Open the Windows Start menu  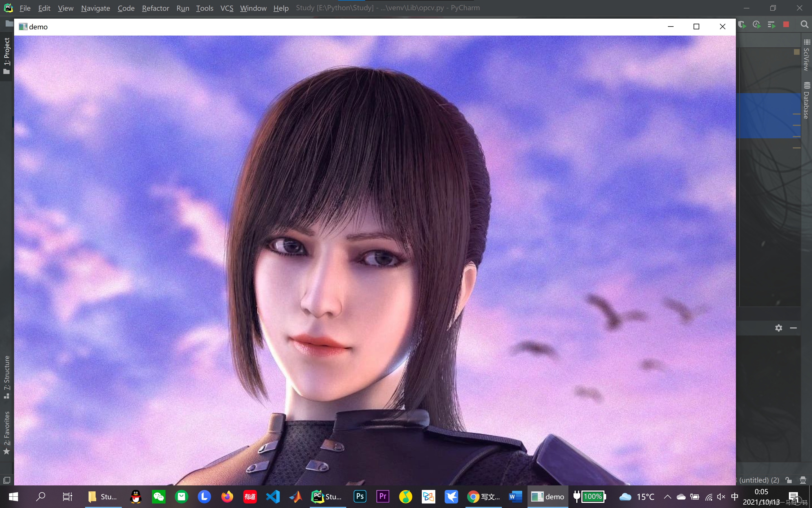(x=13, y=497)
